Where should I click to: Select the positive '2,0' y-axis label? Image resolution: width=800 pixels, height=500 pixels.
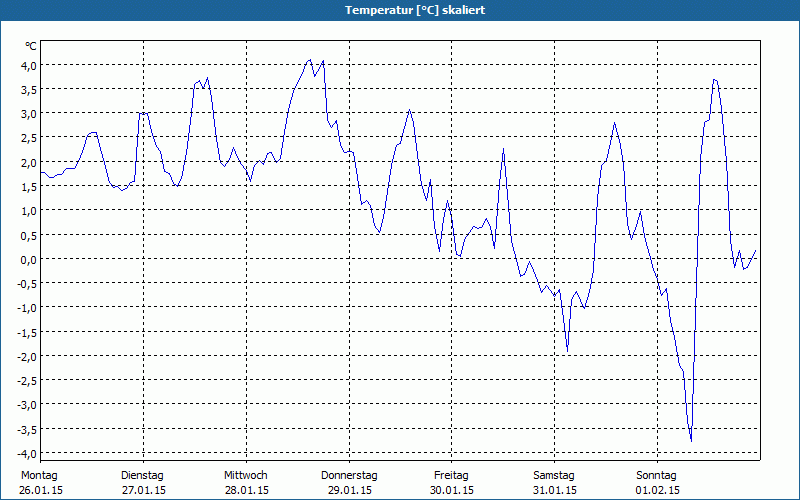(29, 162)
